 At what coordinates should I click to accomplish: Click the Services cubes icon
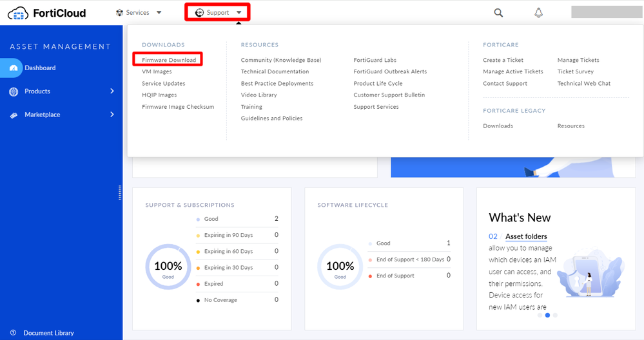[x=119, y=12]
